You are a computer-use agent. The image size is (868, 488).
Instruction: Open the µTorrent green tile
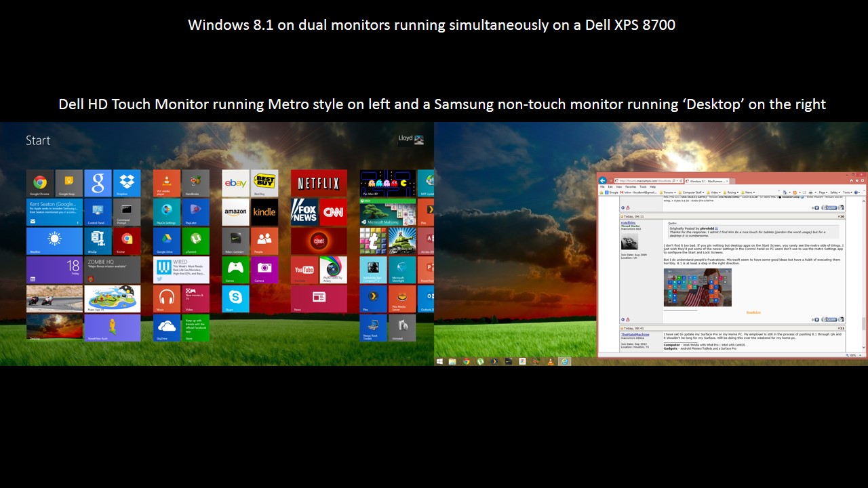pos(196,241)
